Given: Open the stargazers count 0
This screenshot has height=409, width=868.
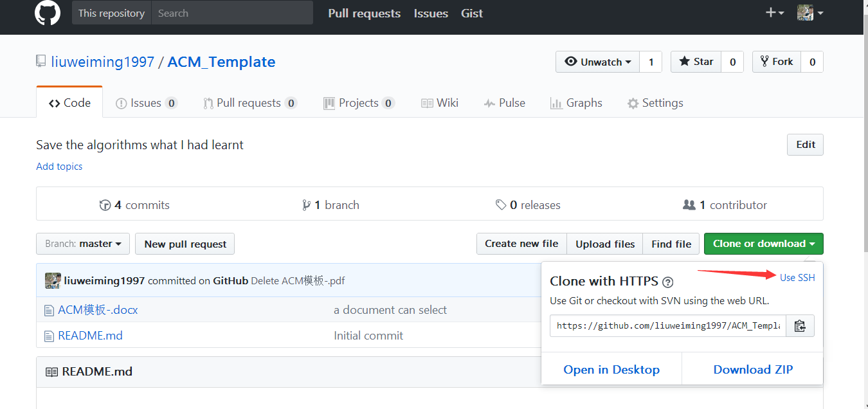Looking at the screenshot, I should 732,62.
